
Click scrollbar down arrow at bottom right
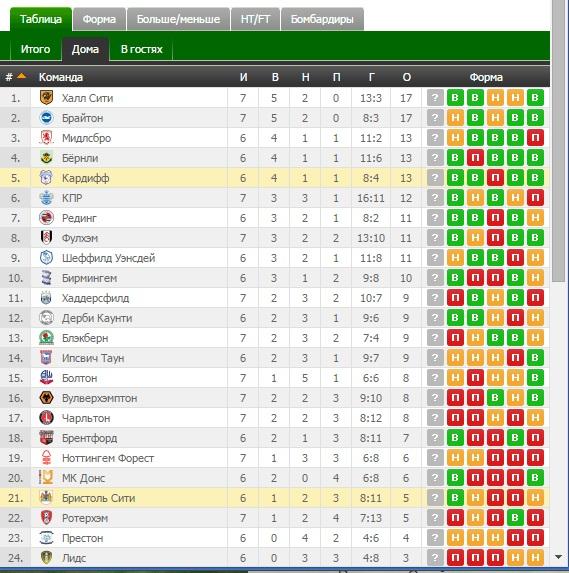558,557
